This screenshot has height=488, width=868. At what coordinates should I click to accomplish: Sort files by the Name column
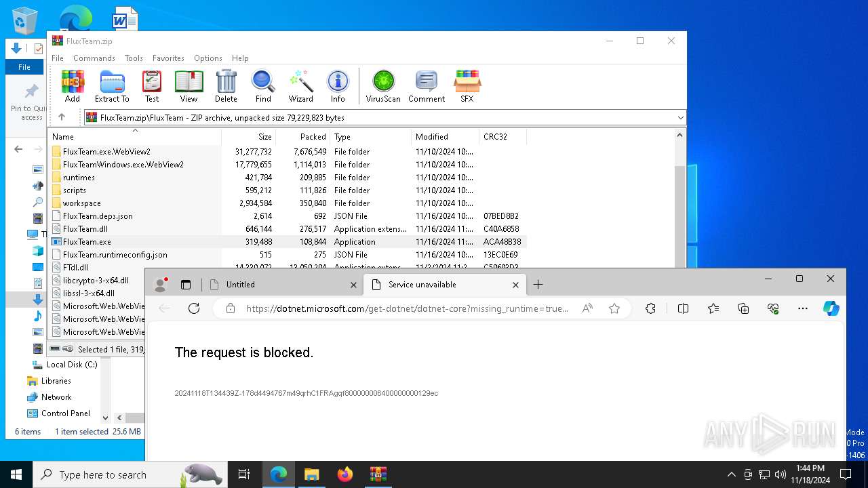point(134,136)
